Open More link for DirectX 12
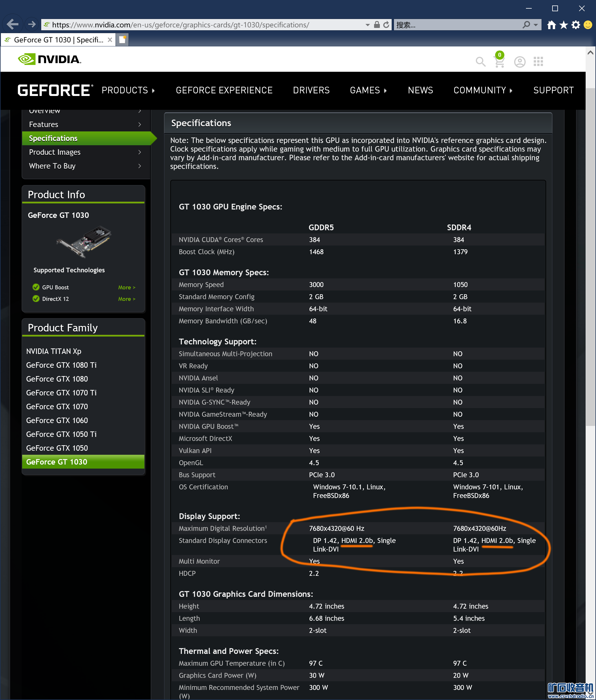596x700 pixels. tap(126, 299)
